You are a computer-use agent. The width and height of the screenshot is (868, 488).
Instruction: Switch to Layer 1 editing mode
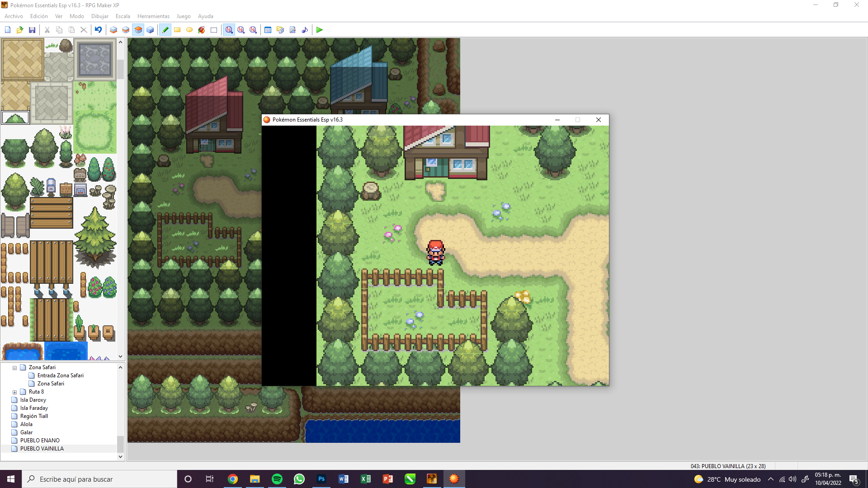113,30
